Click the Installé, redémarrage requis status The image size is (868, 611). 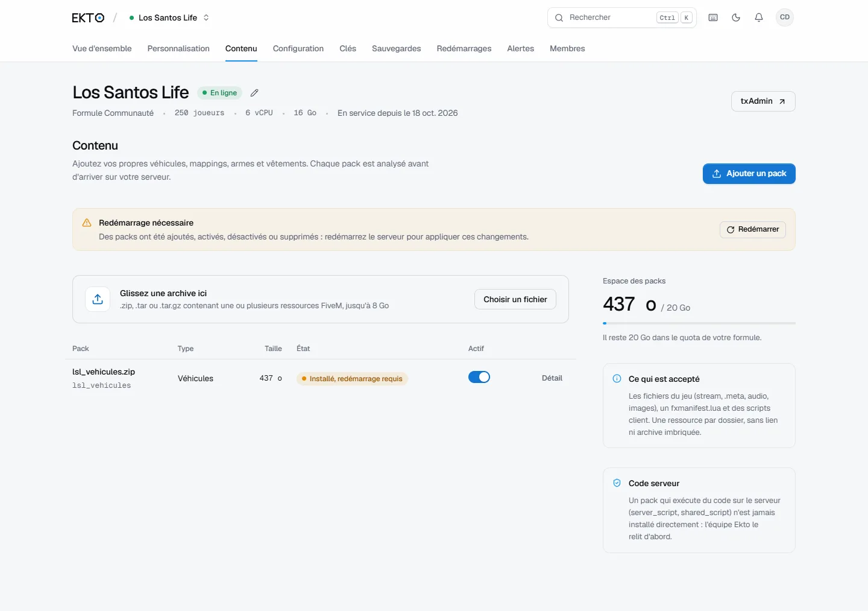(x=352, y=379)
